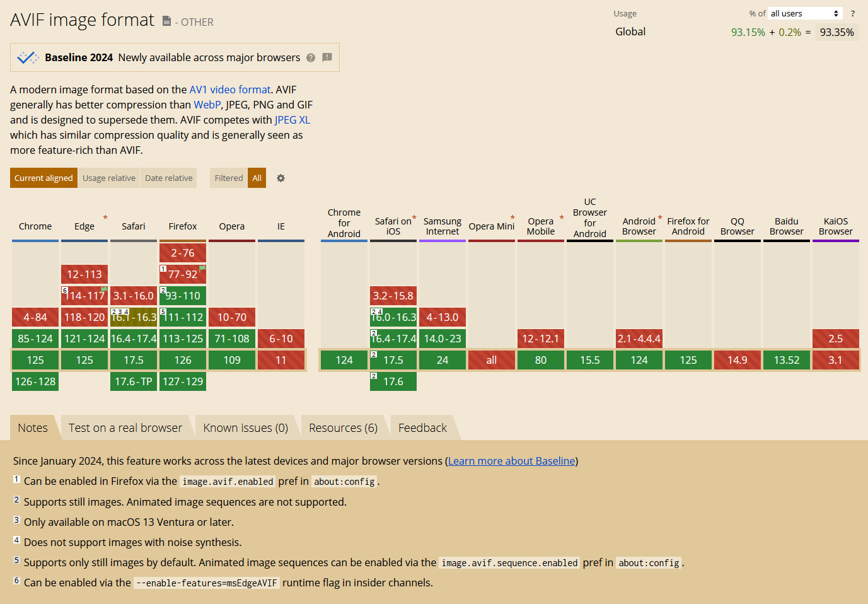Select IE 11 version cell
Viewport: 868px width, 604px height.
(281, 360)
